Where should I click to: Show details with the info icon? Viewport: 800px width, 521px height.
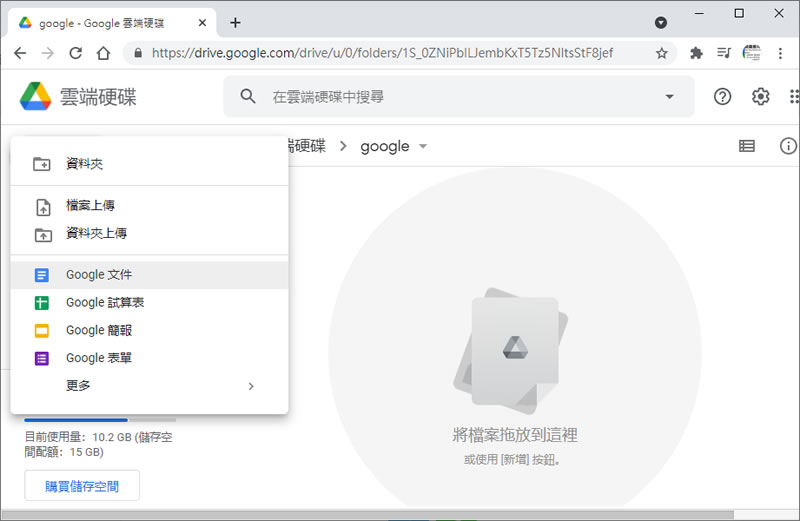788,146
